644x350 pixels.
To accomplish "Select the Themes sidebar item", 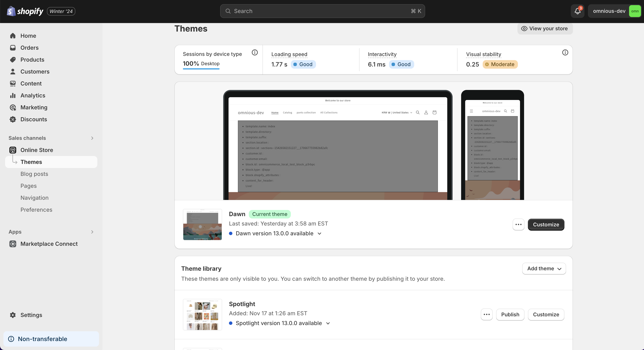I will pos(31,162).
